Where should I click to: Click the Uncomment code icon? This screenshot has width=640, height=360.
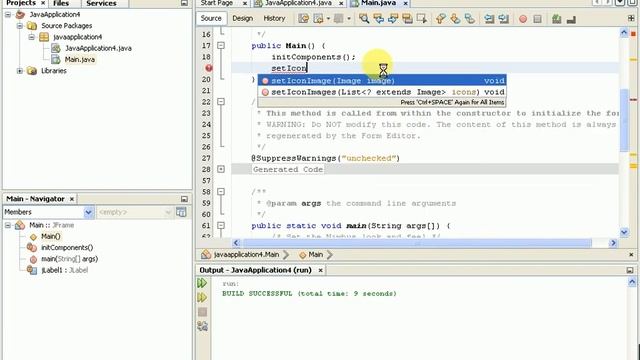(571, 19)
